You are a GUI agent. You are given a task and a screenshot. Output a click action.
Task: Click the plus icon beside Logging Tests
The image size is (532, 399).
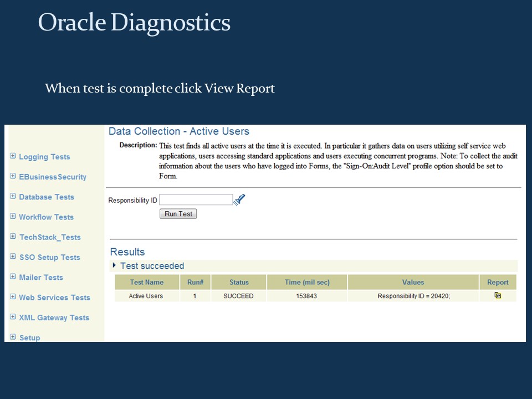[x=12, y=156]
